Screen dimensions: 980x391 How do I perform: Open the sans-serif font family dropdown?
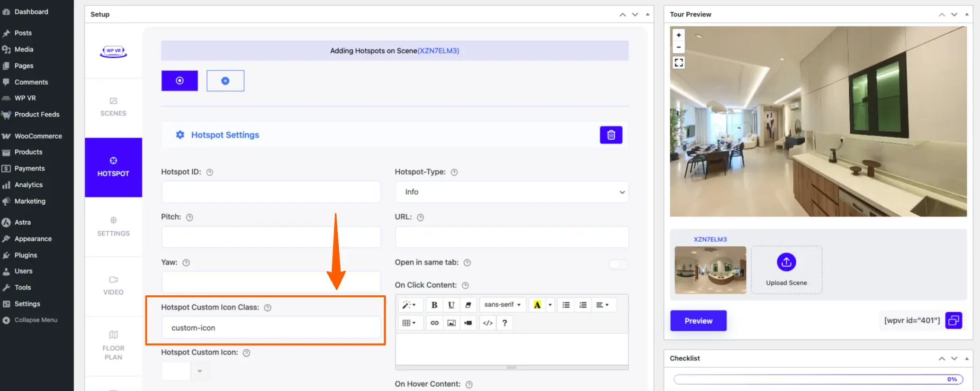coord(502,305)
